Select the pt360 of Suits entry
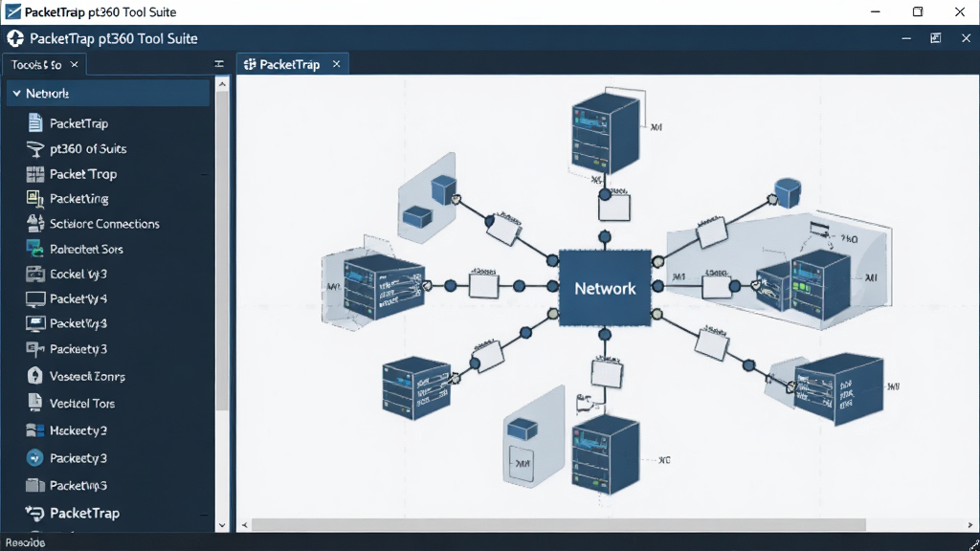The height and width of the screenshot is (551, 980). point(88,148)
